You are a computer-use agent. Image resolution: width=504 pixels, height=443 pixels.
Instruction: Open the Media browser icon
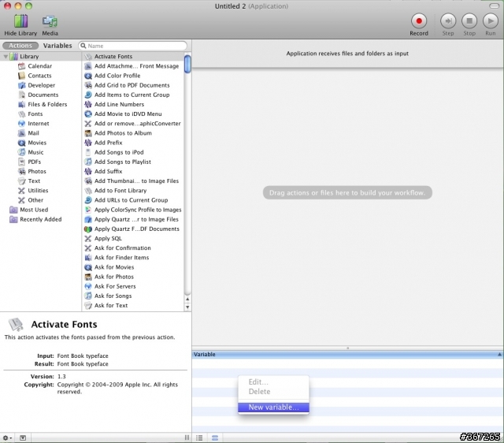(50, 21)
